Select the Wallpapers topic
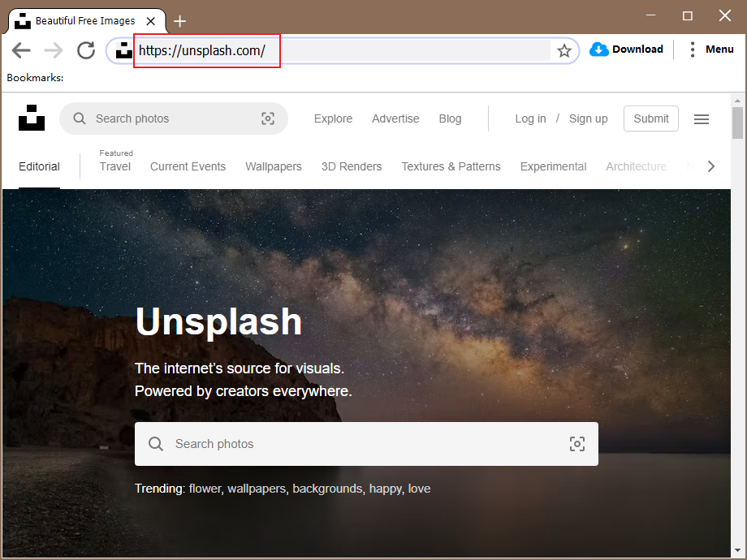The image size is (747, 560). [x=274, y=166]
